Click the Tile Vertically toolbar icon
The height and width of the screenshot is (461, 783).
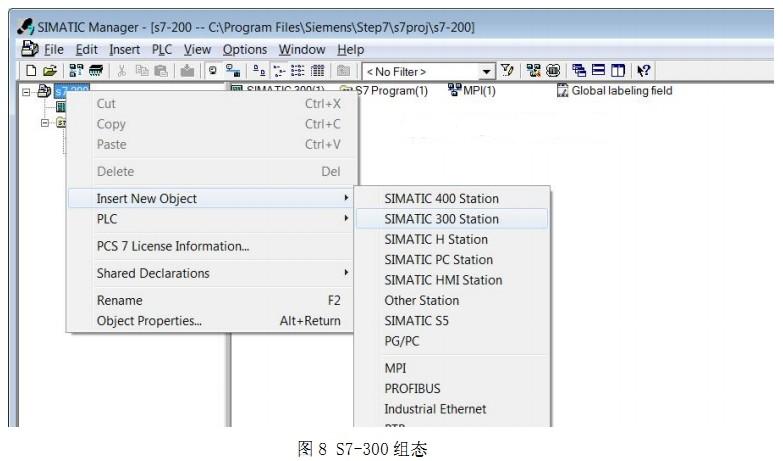pos(618,70)
